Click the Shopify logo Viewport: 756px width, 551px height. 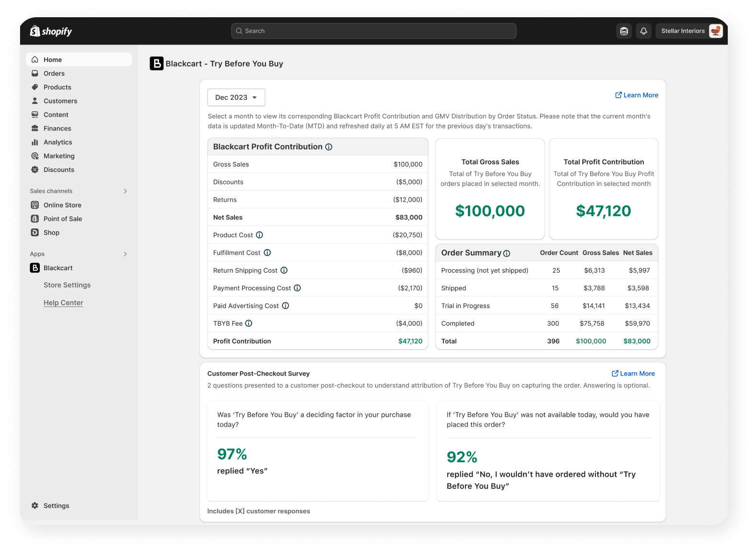click(x=51, y=31)
